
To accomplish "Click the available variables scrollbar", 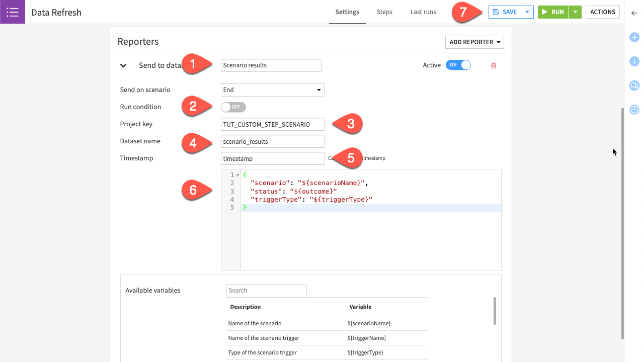I will click(x=495, y=311).
